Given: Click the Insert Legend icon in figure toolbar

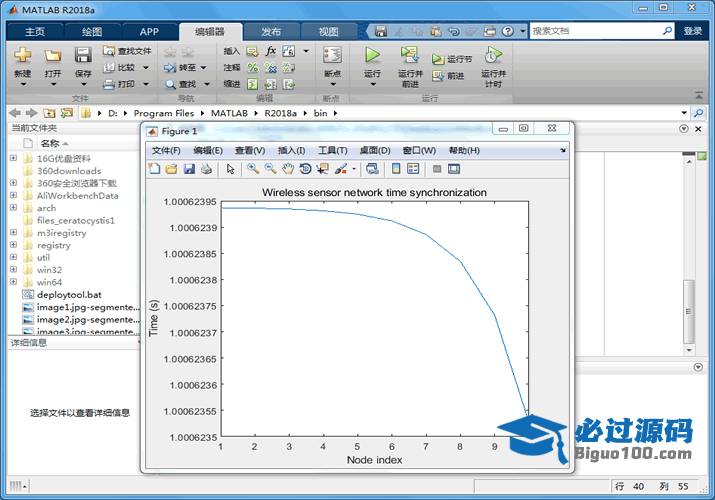Looking at the screenshot, I should click(x=413, y=169).
